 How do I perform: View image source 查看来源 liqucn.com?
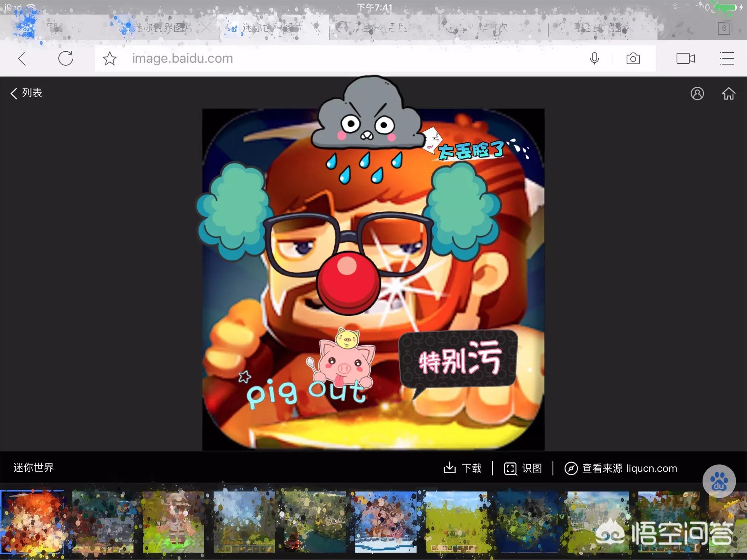621,468
